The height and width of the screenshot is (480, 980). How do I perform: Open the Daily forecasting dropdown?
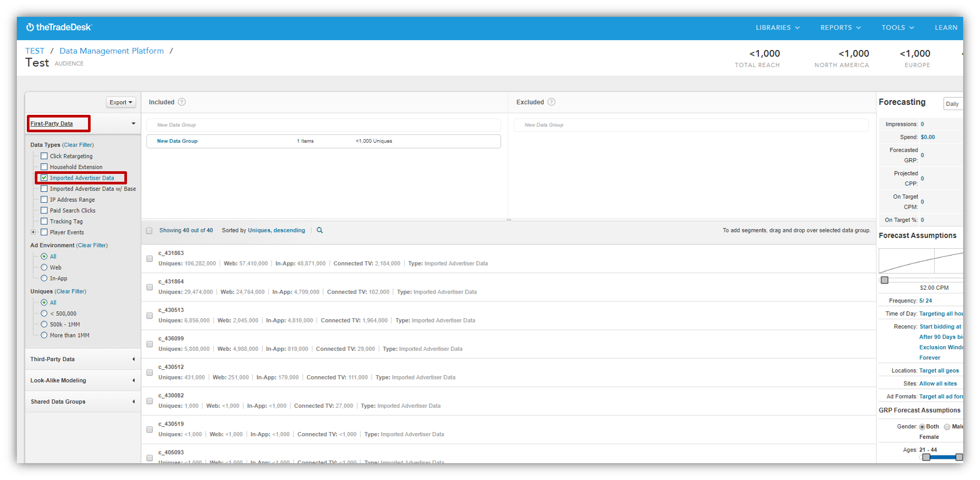[953, 104]
